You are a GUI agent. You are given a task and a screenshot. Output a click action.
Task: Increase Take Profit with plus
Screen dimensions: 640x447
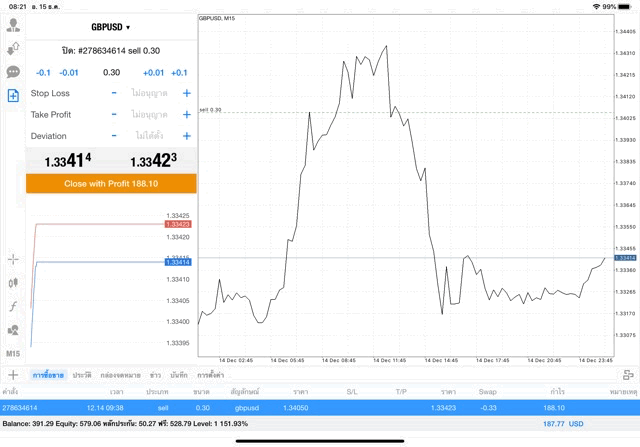point(187,114)
